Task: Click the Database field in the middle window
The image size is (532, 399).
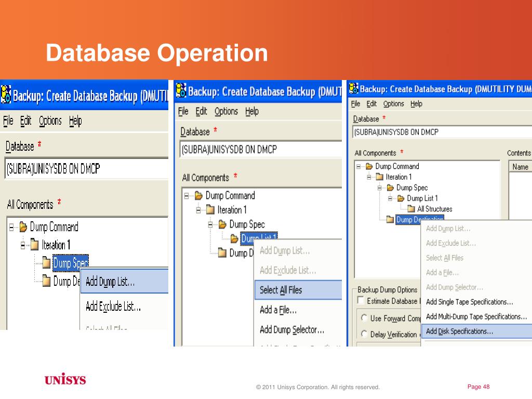Action: click(261, 149)
